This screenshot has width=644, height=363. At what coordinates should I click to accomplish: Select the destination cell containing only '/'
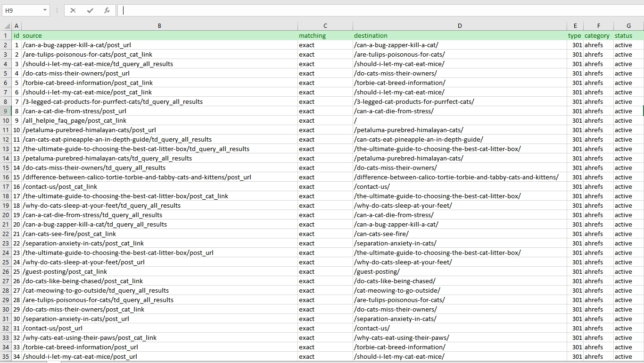(x=460, y=120)
